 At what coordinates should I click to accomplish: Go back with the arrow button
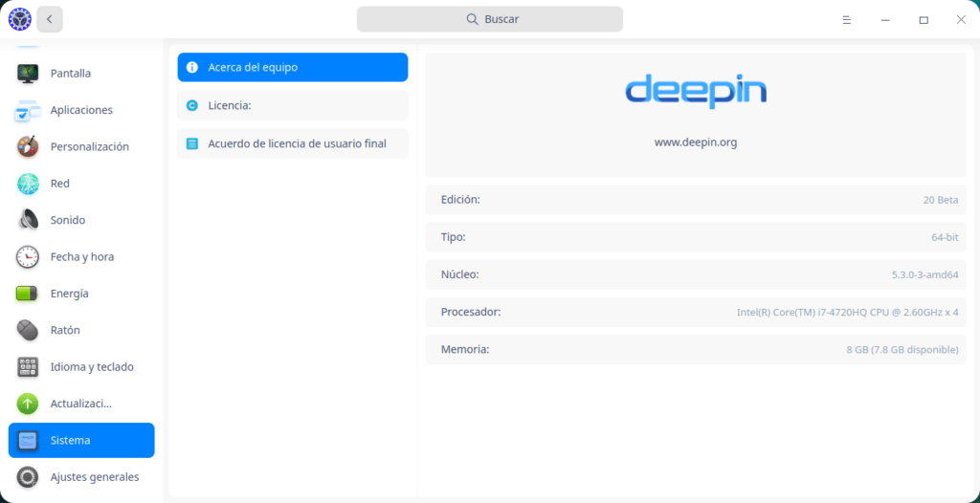(50, 19)
